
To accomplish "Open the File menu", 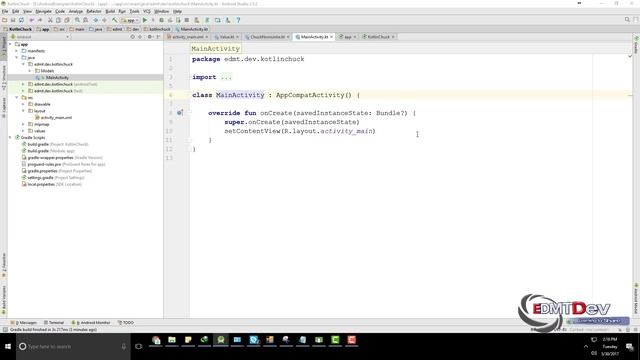I will click(5, 11).
